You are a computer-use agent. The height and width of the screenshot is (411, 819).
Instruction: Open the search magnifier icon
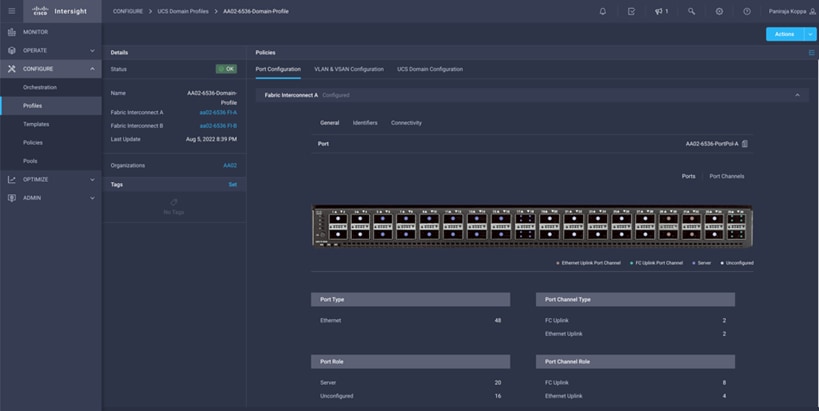point(691,11)
